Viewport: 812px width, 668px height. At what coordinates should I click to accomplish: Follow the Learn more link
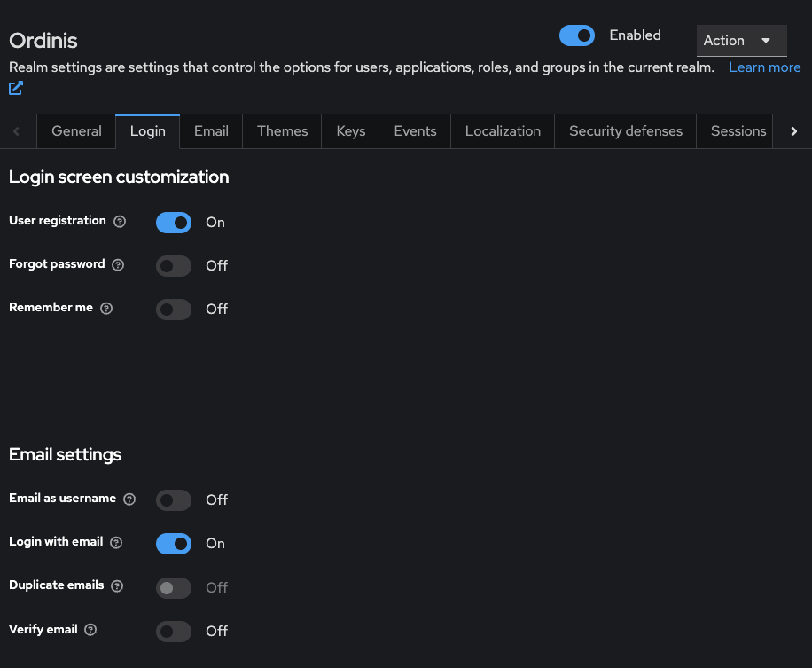click(x=764, y=67)
